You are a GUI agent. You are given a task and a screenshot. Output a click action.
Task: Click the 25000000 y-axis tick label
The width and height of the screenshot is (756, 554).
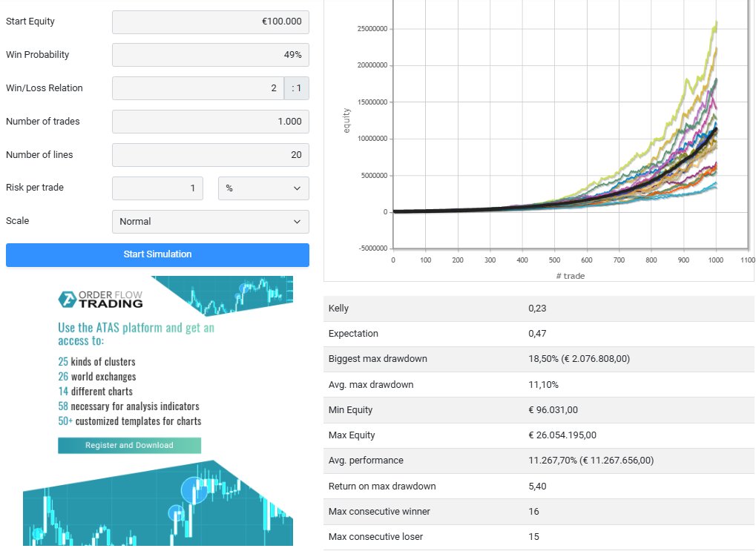(372, 29)
